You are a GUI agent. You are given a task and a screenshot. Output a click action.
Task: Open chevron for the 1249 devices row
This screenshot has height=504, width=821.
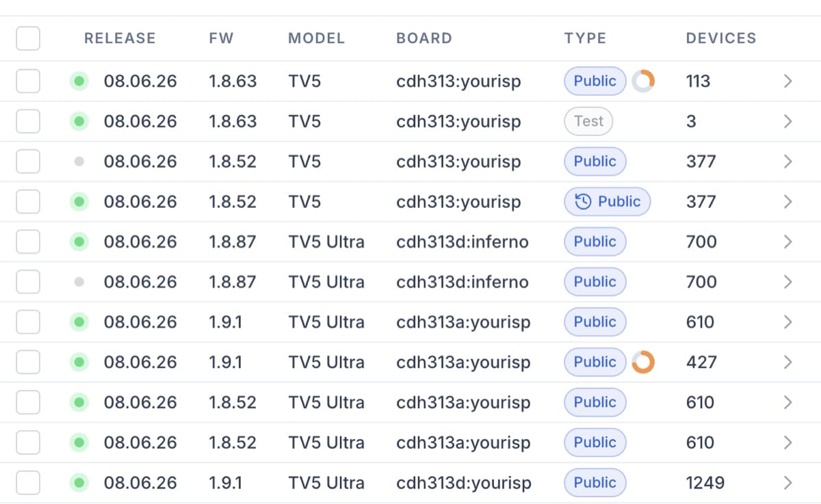click(787, 483)
